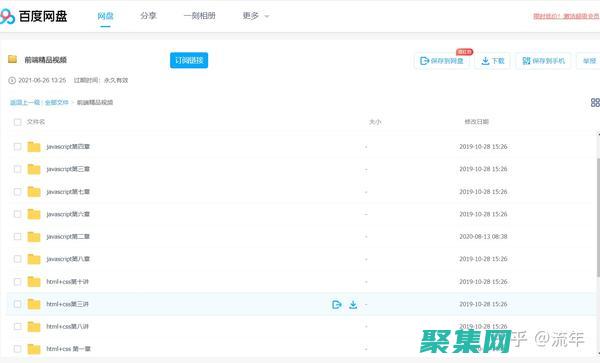Image resolution: width=600 pixels, height=363 pixels.
Task: Click the share title 前端精品视频
Action: point(46,60)
